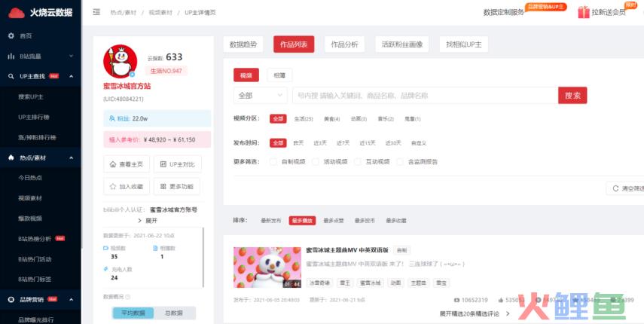Click the 拉新送会员 gift icon

coord(583,12)
